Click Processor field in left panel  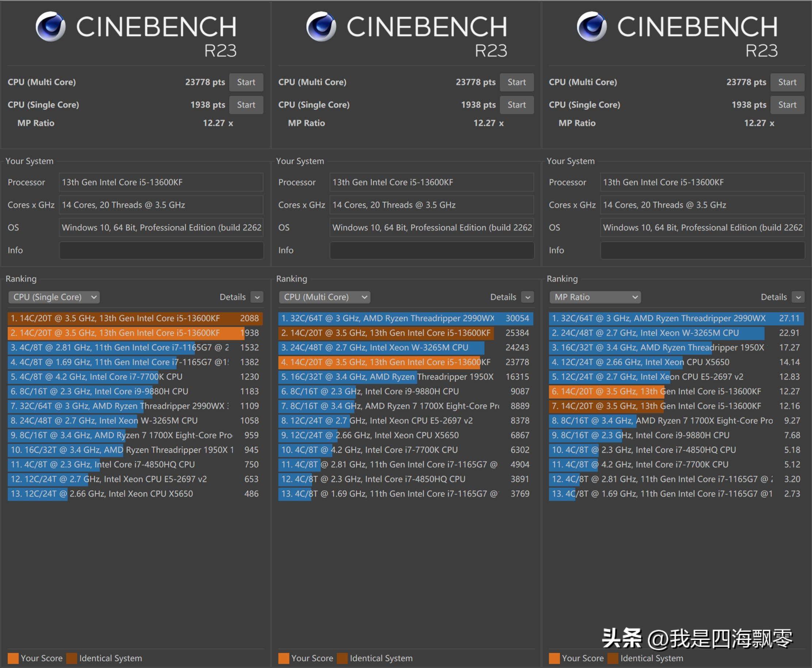coord(161,182)
